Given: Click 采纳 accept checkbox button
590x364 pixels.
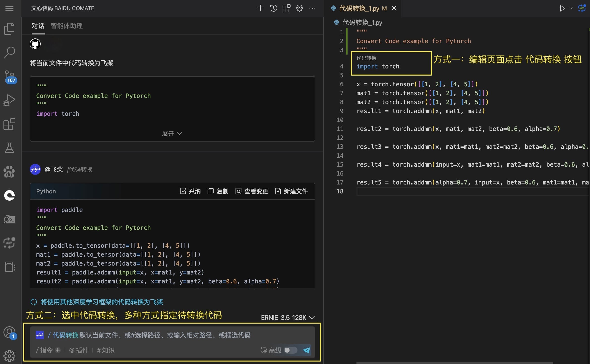Looking at the screenshot, I should point(190,191).
